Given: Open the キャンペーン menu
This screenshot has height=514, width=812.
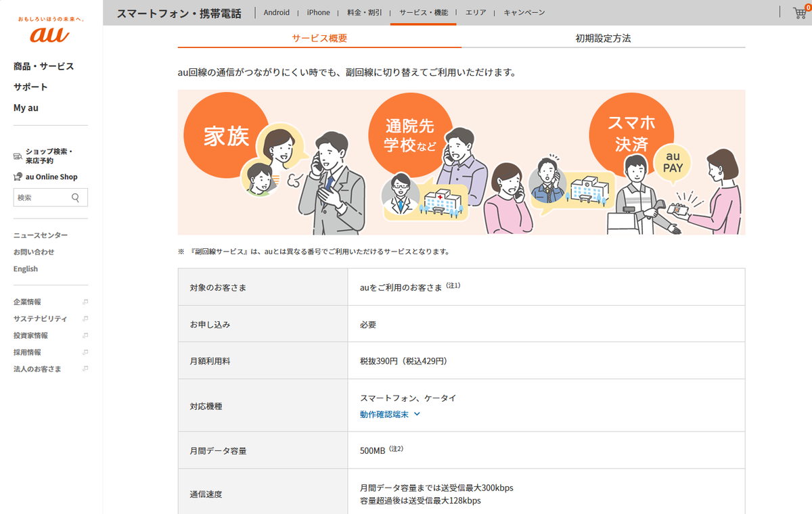Looking at the screenshot, I should point(524,12).
